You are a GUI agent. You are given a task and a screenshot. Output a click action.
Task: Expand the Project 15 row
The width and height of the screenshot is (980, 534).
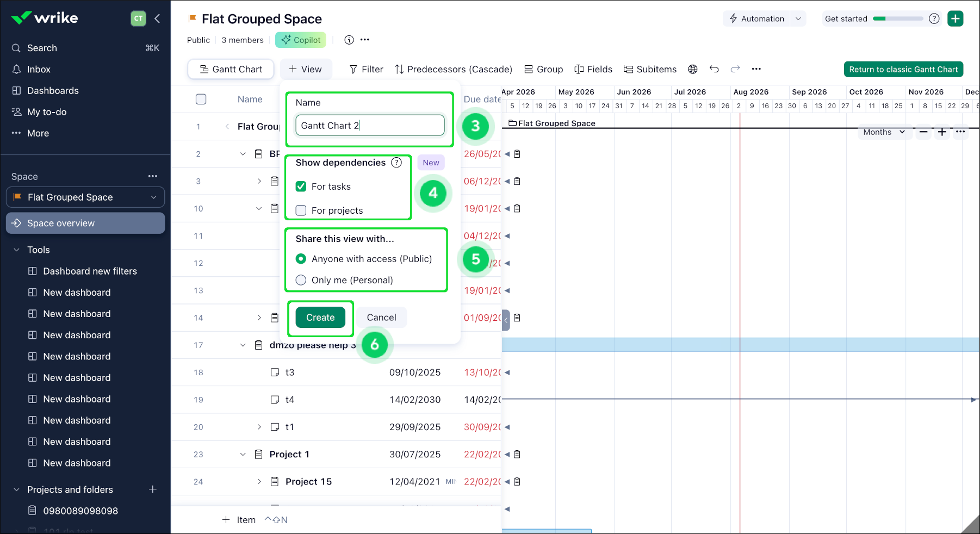[259, 481]
